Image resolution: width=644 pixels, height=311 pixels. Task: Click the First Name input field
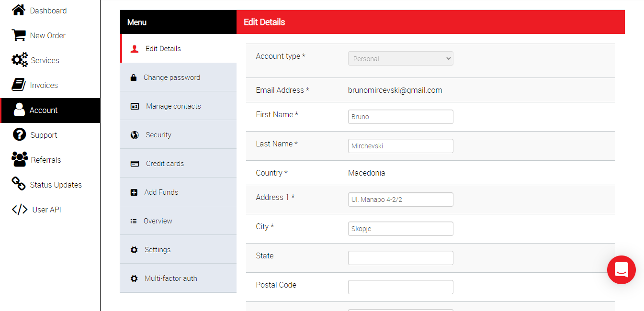[x=400, y=117]
